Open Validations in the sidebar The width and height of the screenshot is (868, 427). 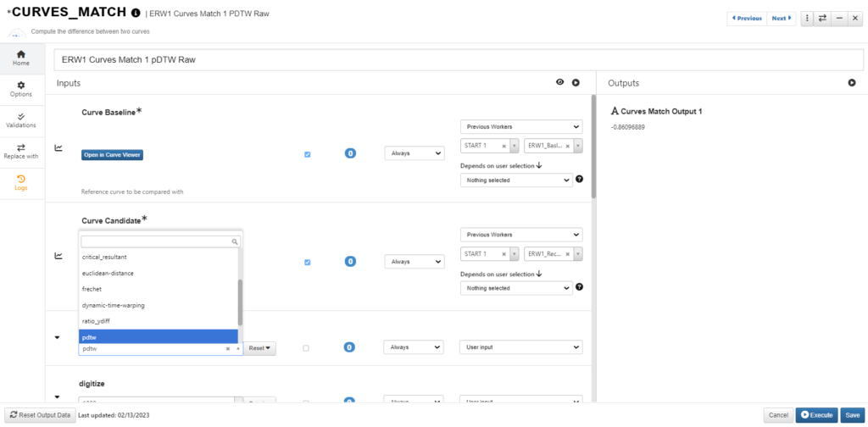click(20, 120)
